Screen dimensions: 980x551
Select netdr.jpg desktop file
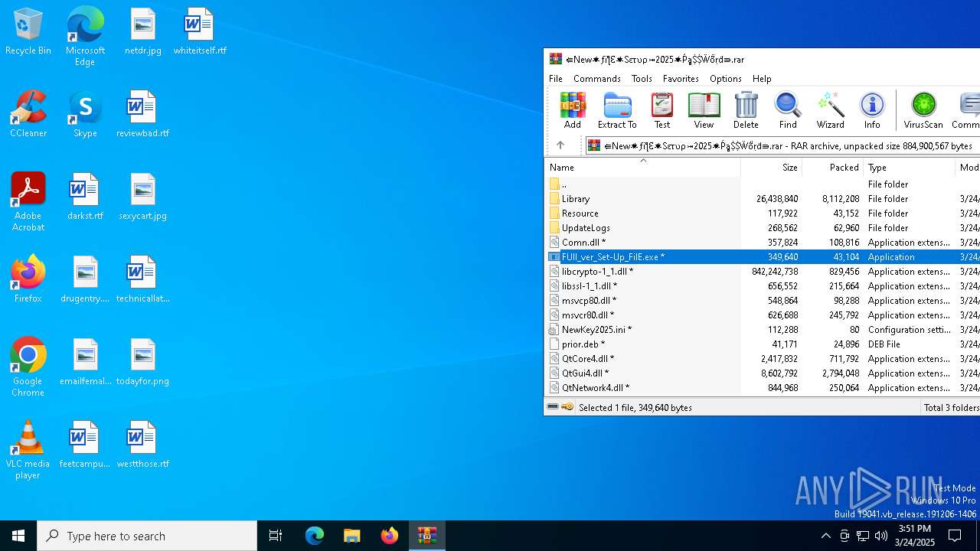click(143, 31)
